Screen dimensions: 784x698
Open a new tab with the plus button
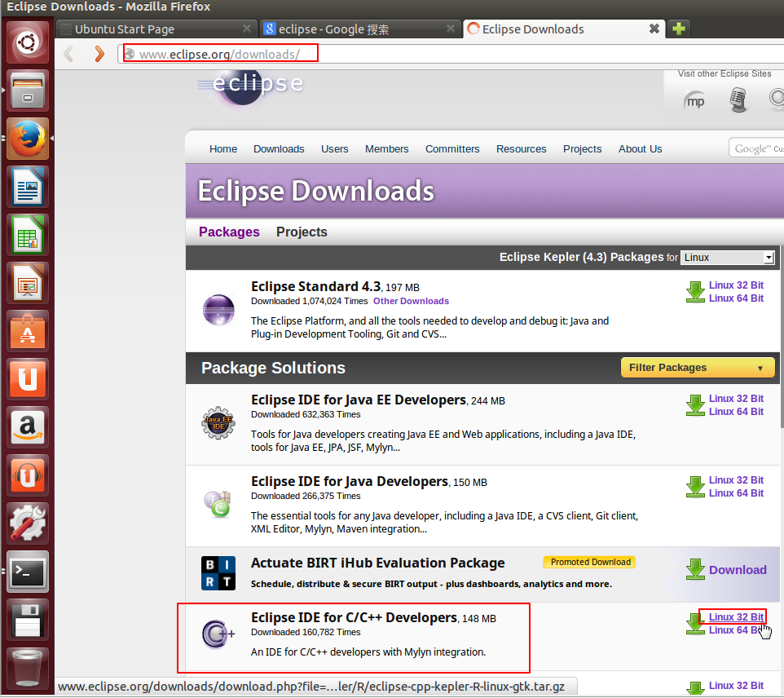679,29
